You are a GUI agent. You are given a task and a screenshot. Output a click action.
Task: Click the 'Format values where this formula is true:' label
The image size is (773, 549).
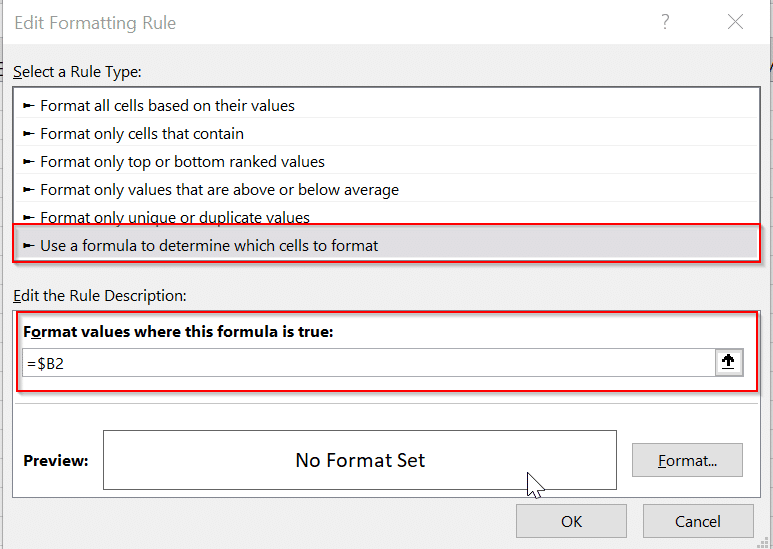click(178, 332)
